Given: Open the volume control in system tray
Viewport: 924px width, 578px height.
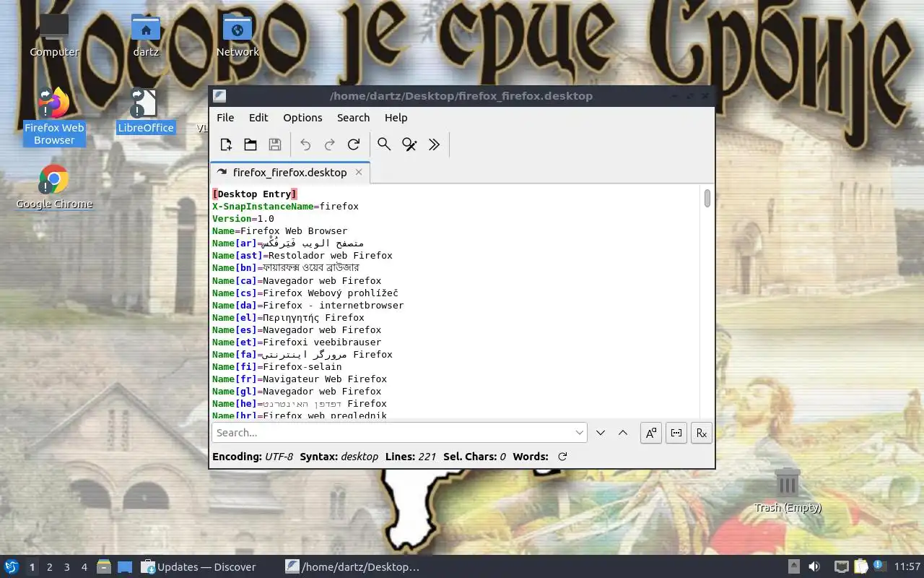Looking at the screenshot, I should [x=814, y=567].
